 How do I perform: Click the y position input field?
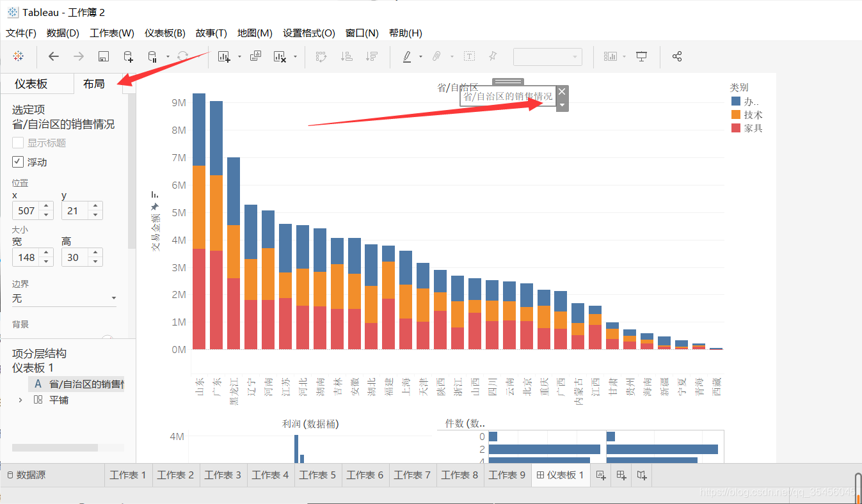(x=74, y=210)
